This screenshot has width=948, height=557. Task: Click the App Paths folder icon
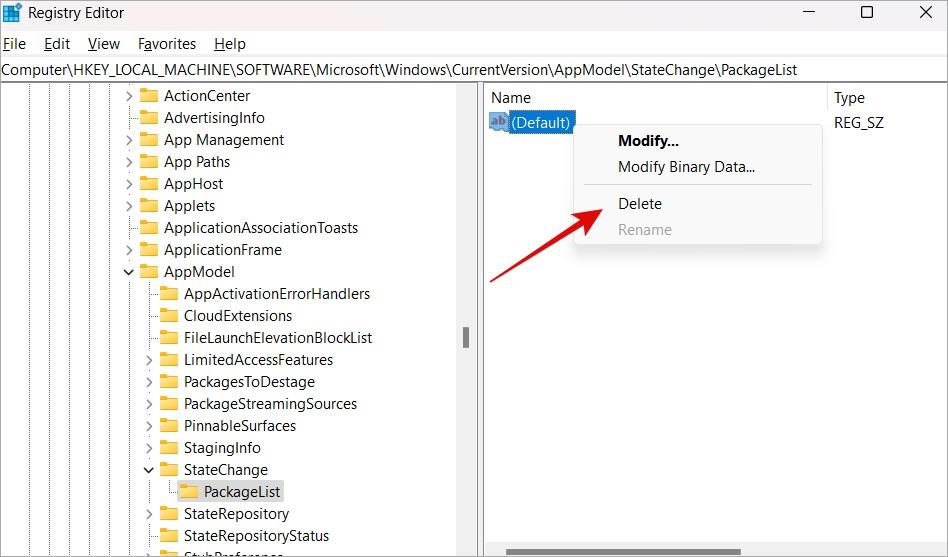coord(149,161)
